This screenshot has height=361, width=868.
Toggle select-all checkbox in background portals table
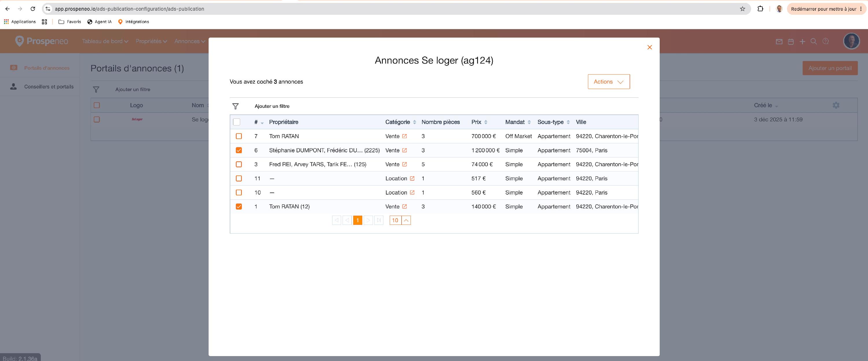pyautogui.click(x=97, y=105)
